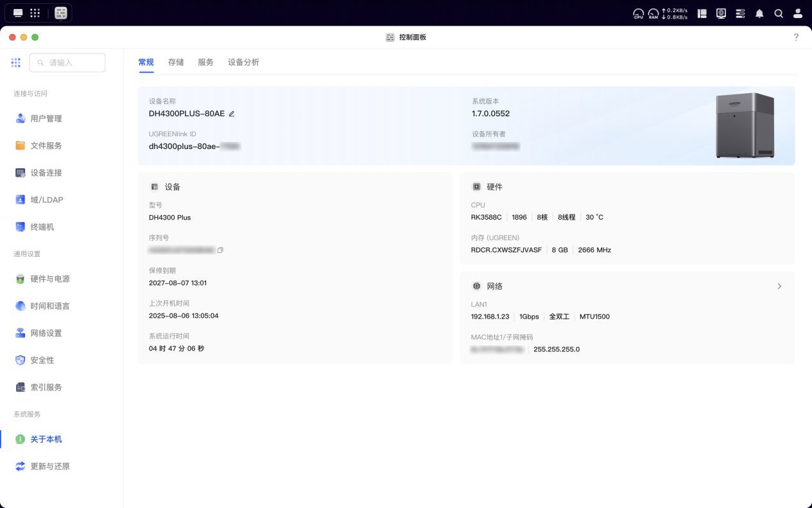
Task: Open CPU usage monitor gauge
Action: click(638, 13)
